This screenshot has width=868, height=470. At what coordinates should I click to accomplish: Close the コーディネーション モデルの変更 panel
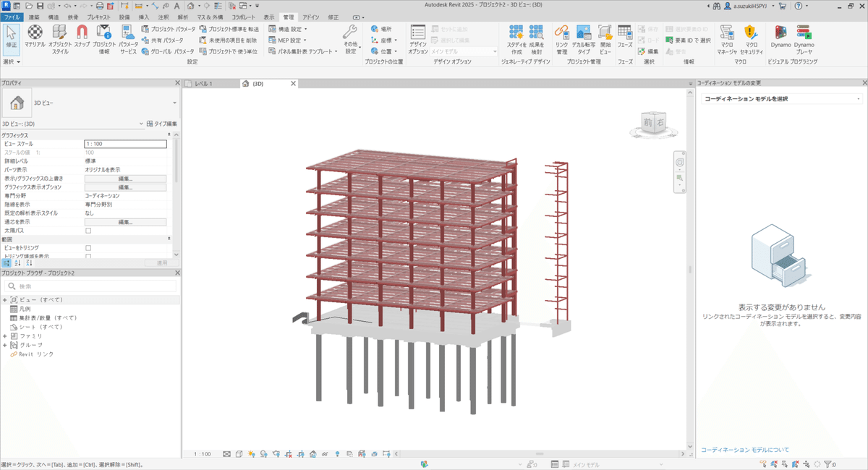click(x=864, y=83)
